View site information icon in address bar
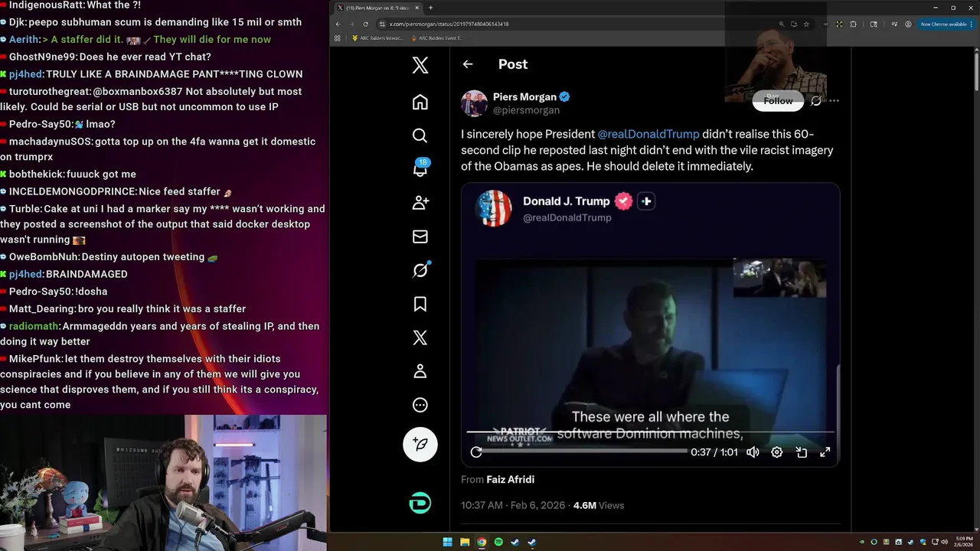This screenshot has height=551, width=980. click(x=382, y=24)
